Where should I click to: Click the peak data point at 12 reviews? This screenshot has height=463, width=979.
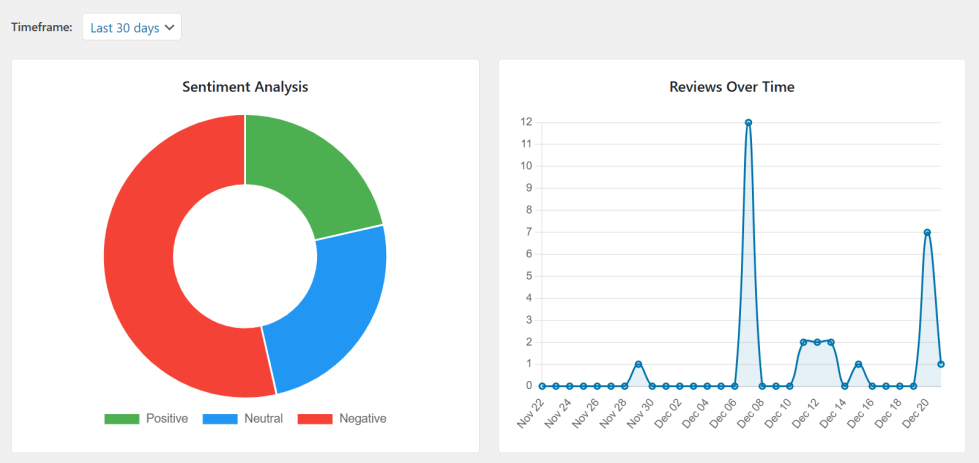[748, 122]
